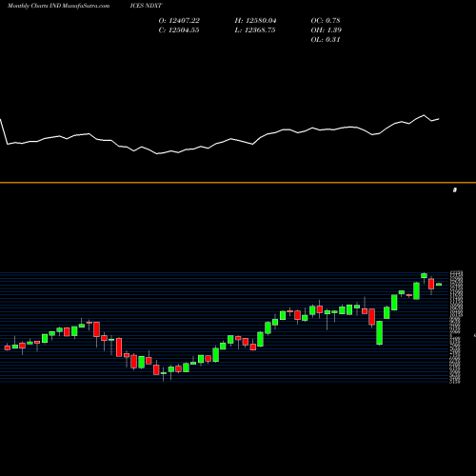Click the white line chart's peak near the right

tap(424, 115)
